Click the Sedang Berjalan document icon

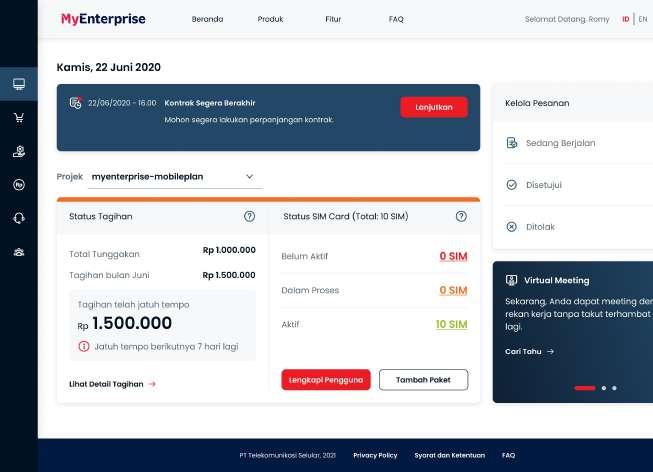511,143
